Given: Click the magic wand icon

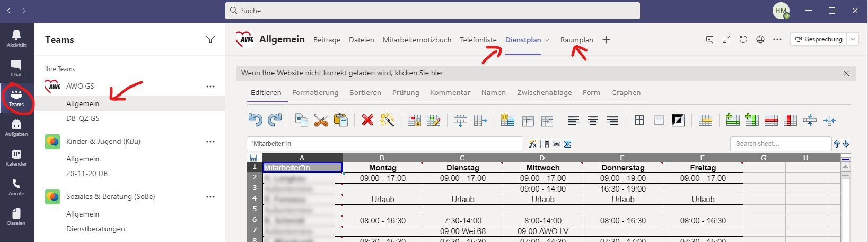Looking at the screenshot, I should click(x=387, y=120).
